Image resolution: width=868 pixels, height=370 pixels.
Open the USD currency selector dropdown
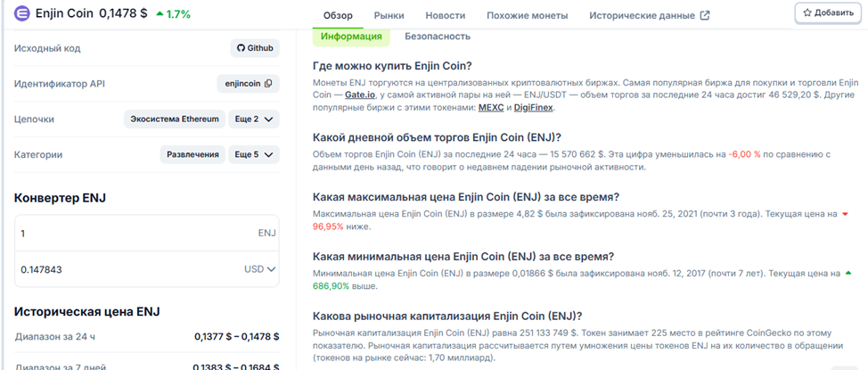pos(259,269)
